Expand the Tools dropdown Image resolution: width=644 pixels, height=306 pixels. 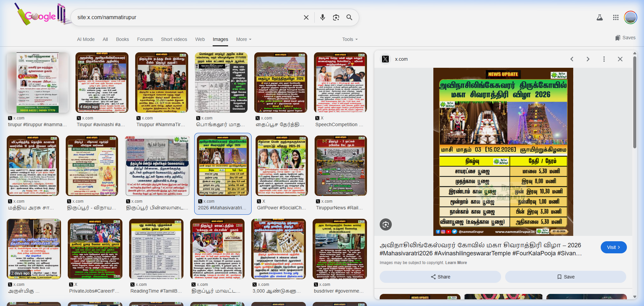pos(350,39)
